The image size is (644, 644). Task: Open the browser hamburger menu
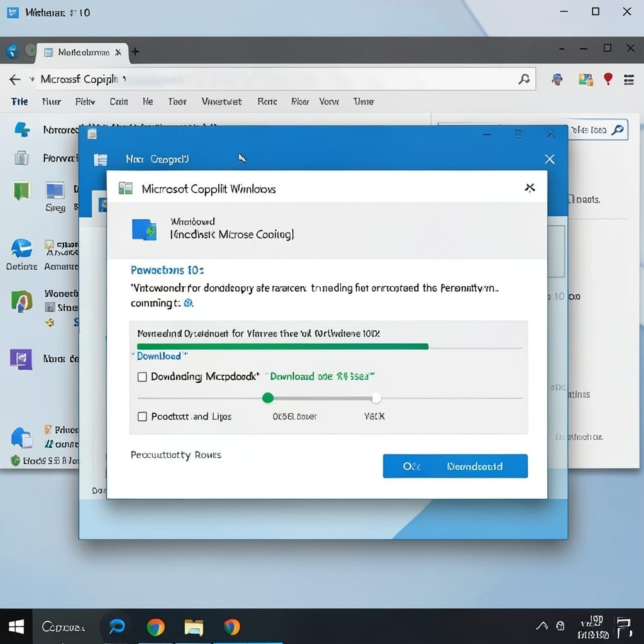click(629, 79)
